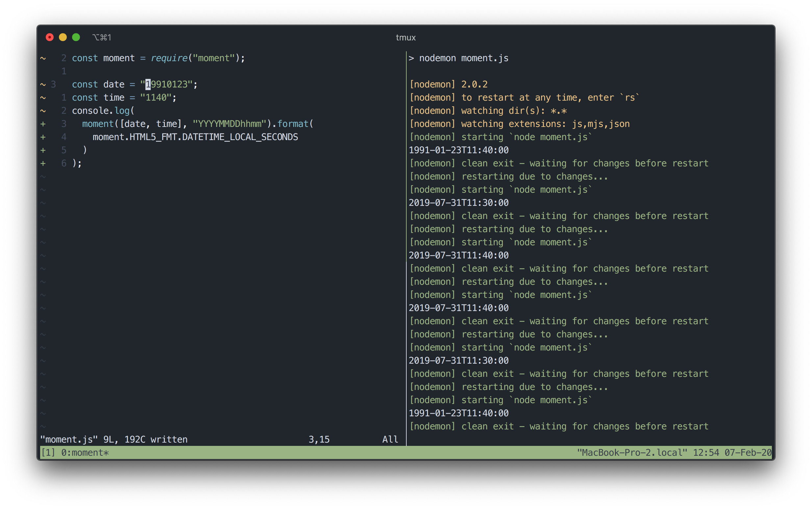812x509 pixels.
Task: Click the [1] session indicator in status bar
Action: [48, 452]
